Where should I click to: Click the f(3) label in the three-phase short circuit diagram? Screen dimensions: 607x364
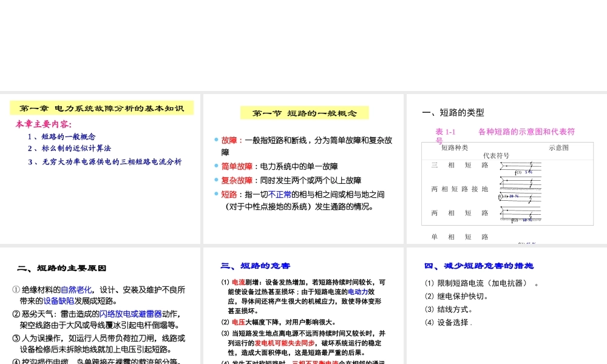tap(518, 172)
